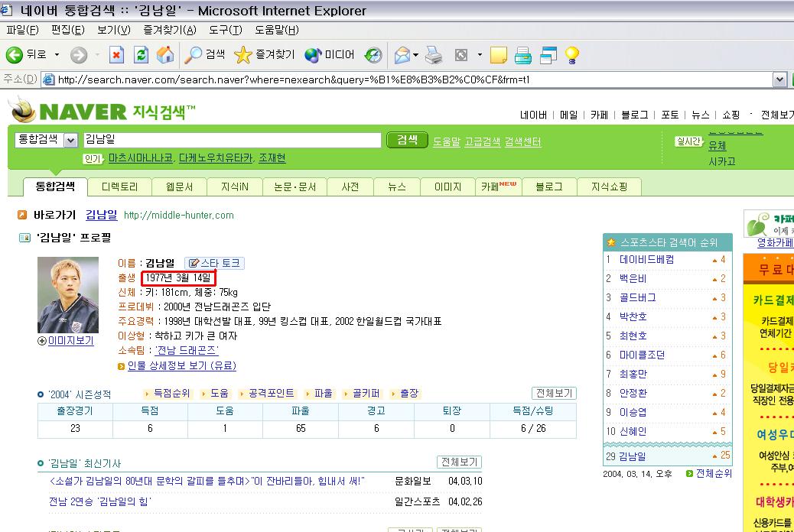The image size is (794, 532).
Task: Click the Naver bee logo
Action: [23, 109]
